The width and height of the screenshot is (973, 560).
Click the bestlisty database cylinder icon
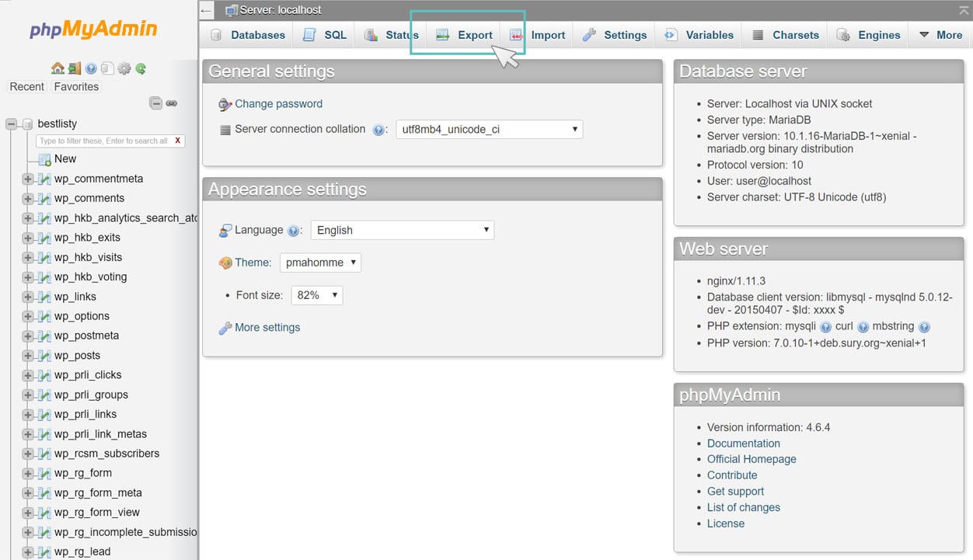(27, 124)
